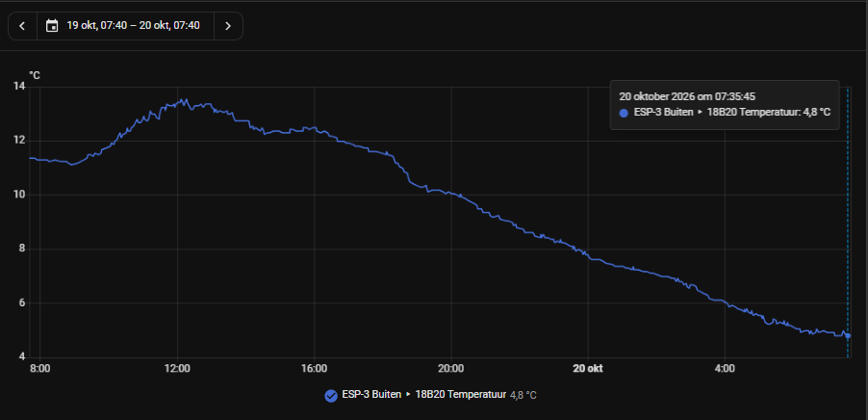Open the calendar date range picker
Image resolution: width=868 pixels, height=420 pixels.
coord(125,26)
